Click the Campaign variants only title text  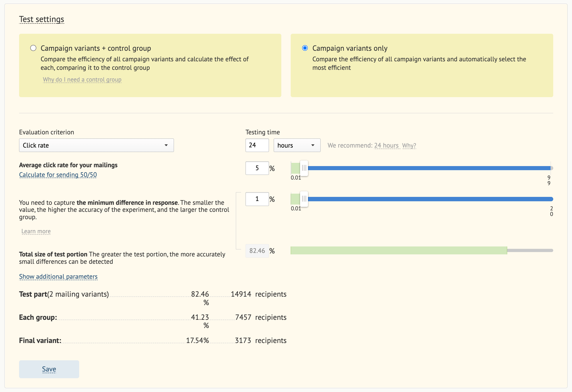[x=350, y=48]
